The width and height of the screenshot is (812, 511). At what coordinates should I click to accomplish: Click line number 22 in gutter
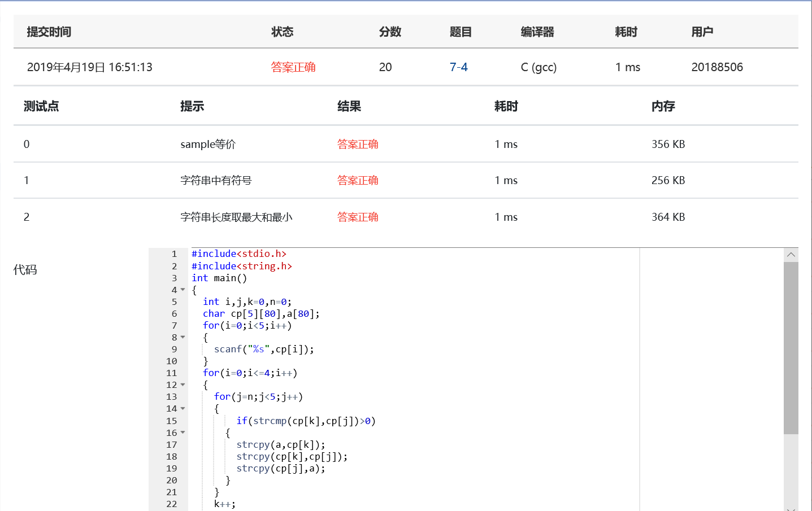172,504
